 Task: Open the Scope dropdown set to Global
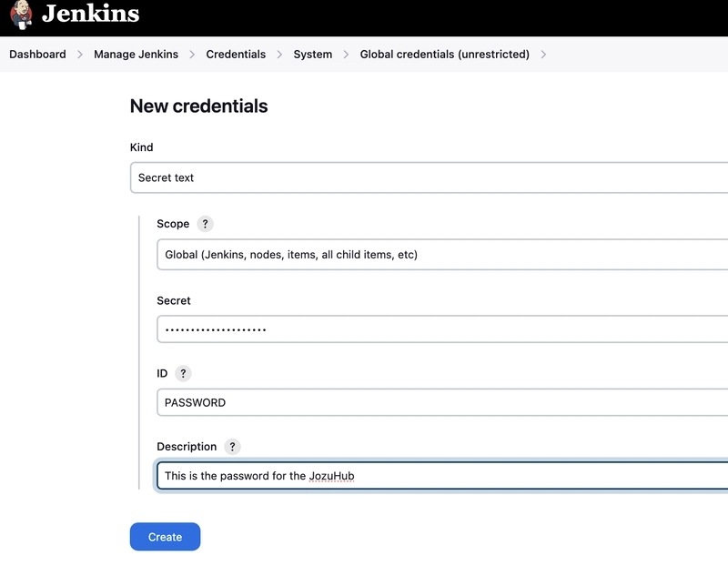tap(441, 255)
